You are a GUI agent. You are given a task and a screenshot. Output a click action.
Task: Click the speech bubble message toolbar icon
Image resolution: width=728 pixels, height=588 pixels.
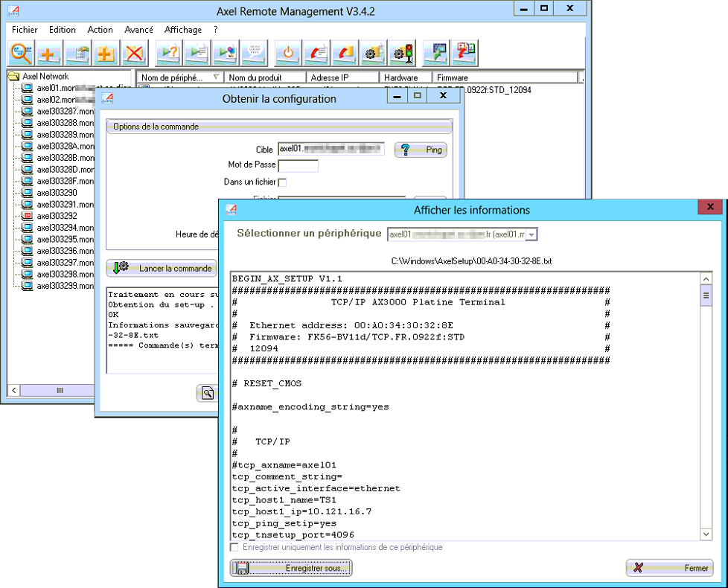click(x=254, y=53)
